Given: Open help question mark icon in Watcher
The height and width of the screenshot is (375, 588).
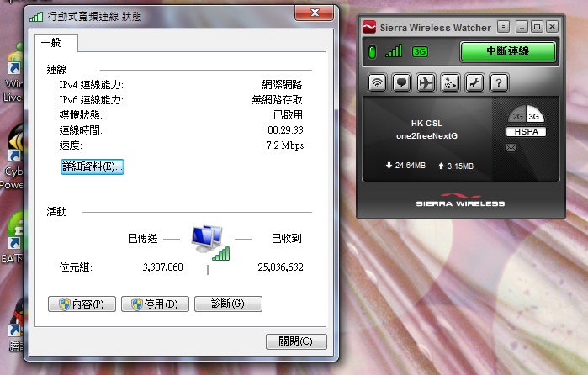Looking at the screenshot, I should 499,82.
